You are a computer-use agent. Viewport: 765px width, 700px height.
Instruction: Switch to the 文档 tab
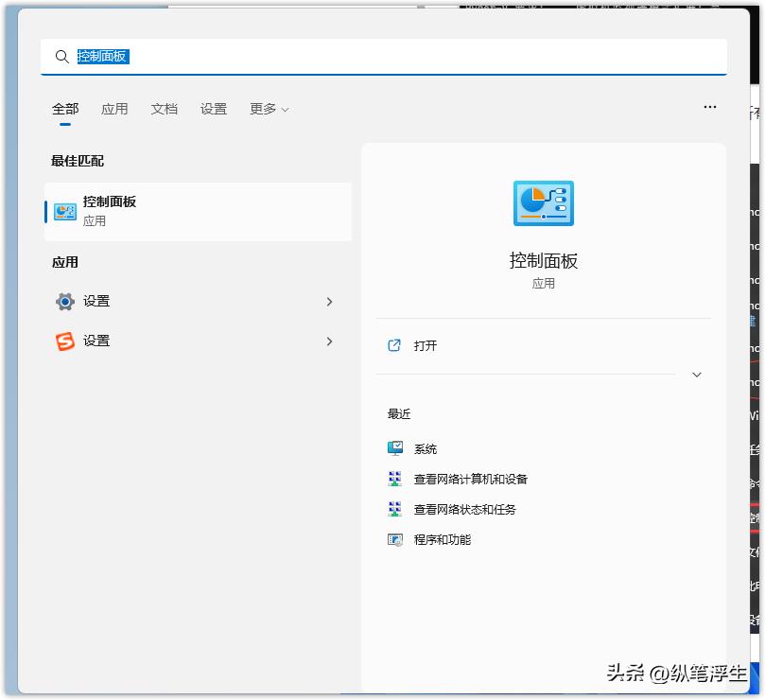pyautogui.click(x=165, y=109)
